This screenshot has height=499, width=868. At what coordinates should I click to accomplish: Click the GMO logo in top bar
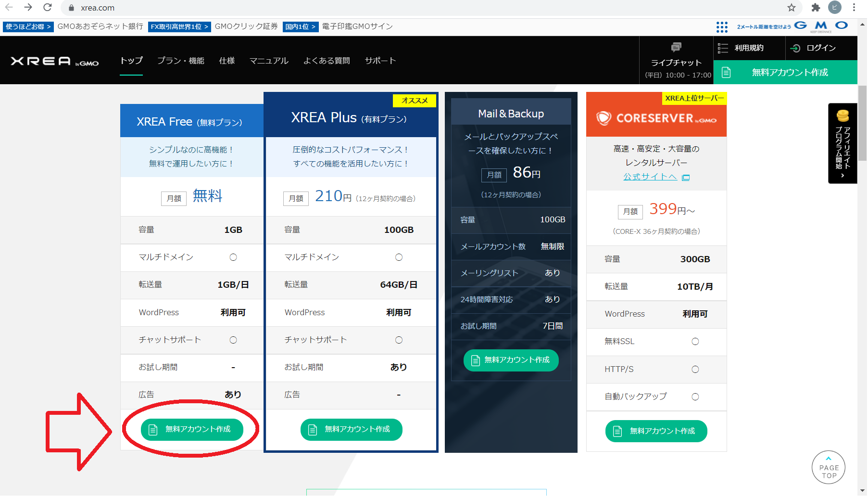coord(821,26)
